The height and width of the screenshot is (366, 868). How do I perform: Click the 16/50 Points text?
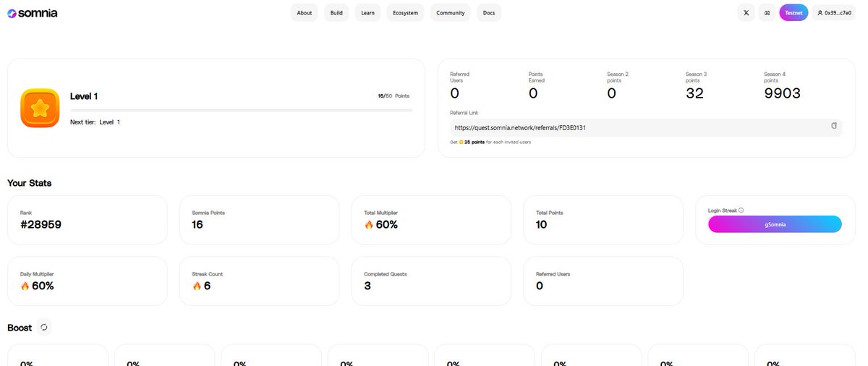coord(394,95)
